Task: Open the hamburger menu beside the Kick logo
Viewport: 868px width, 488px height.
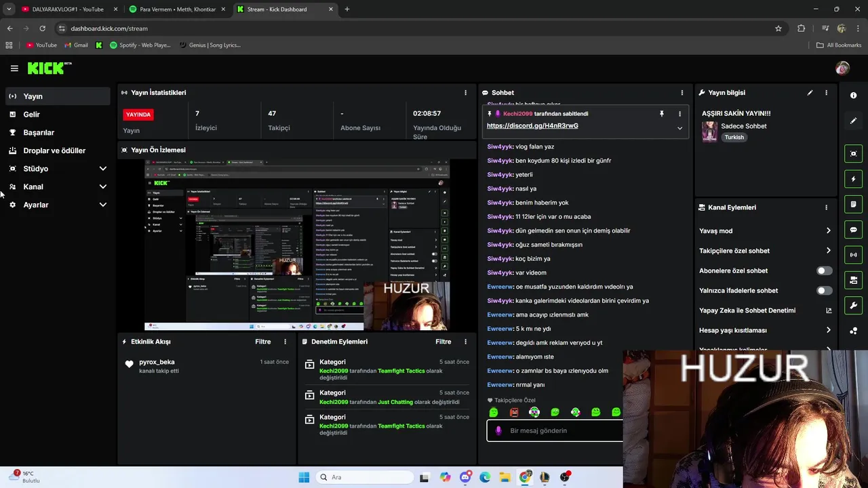Action: [14, 68]
